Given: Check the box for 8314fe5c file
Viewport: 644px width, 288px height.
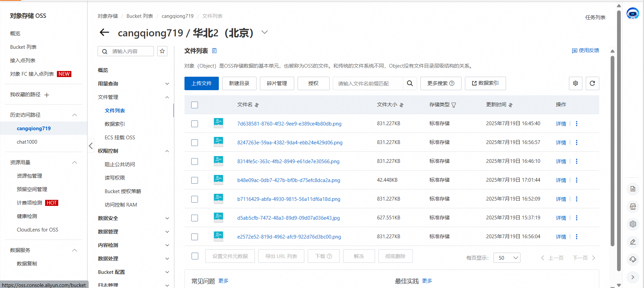Looking at the screenshot, I should [x=195, y=161].
